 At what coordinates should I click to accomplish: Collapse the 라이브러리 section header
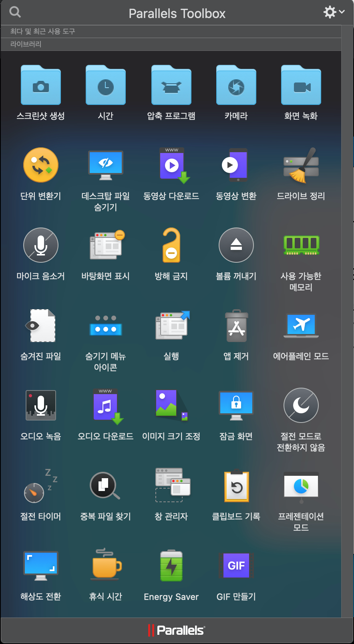pos(171,44)
